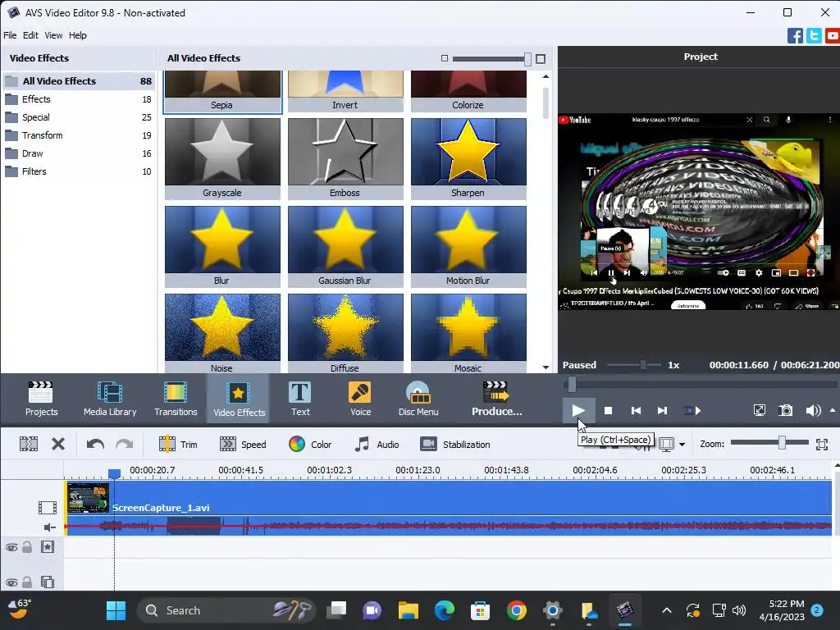
Task: Open the Color correction tool
Action: pos(310,444)
